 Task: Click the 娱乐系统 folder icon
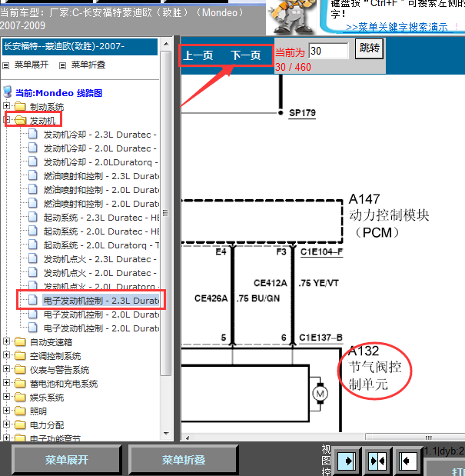[x=20, y=397]
